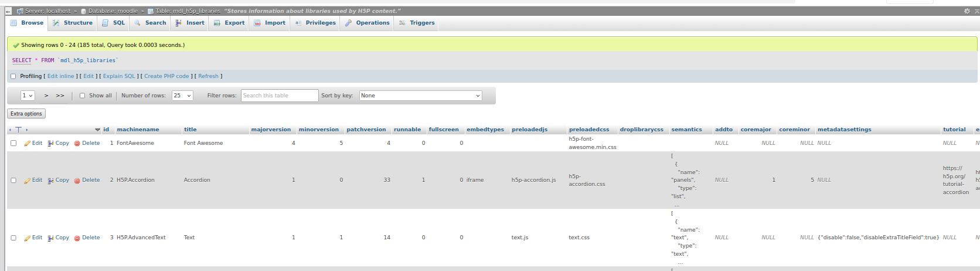The image size is (980, 271).
Task: Click the red Delete icon for H5P.AdvancedText row
Action: click(77, 238)
